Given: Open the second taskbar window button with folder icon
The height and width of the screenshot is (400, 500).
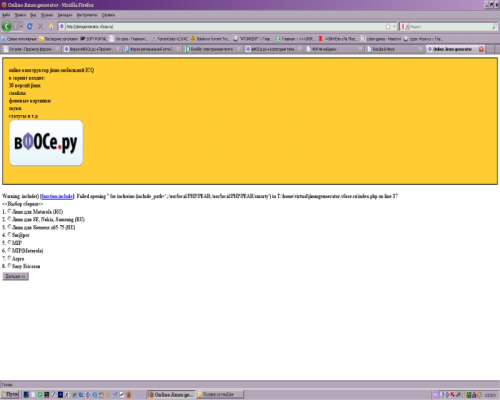Looking at the screenshot, I should click(x=220, y=394).
